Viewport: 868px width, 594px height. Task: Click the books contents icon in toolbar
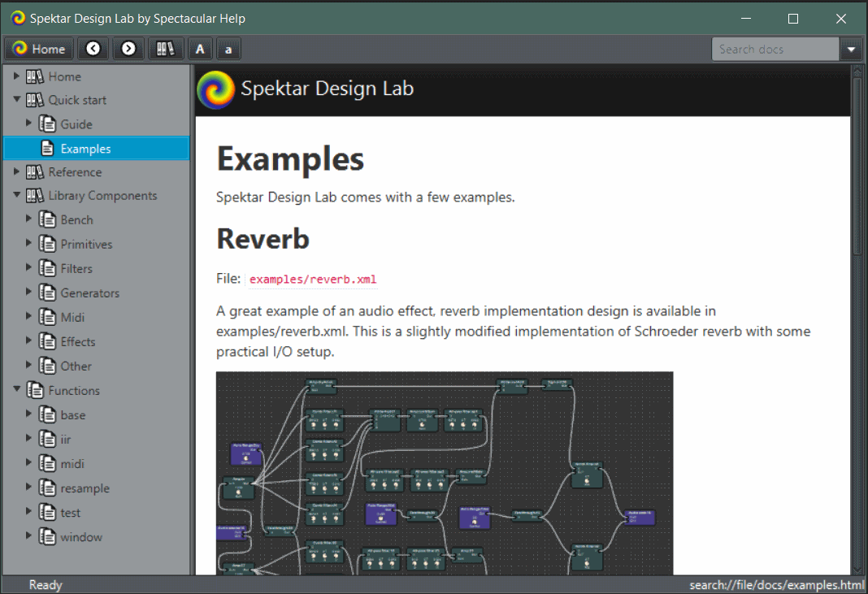pyautogui.click(x=166, y=49)
